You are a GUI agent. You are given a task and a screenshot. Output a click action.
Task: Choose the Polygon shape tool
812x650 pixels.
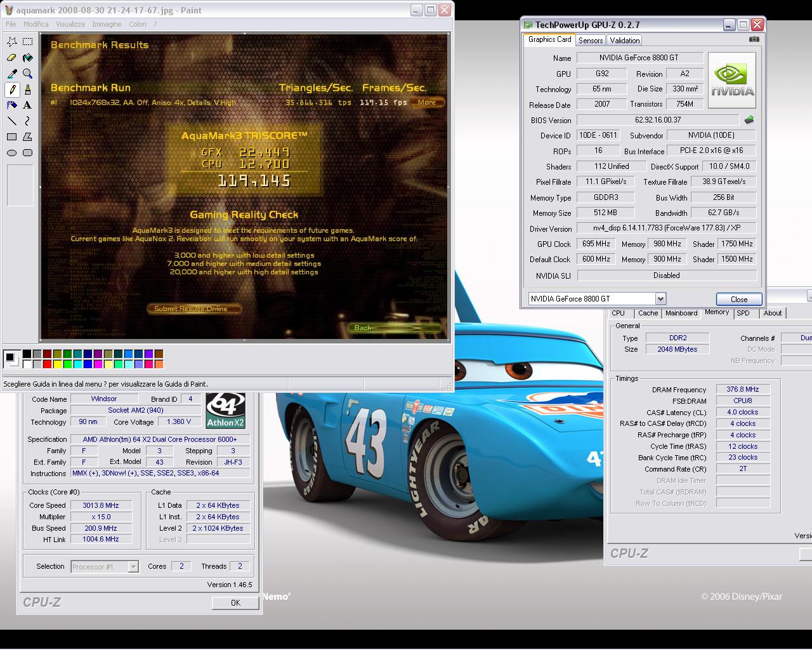[x=28, y=136]
